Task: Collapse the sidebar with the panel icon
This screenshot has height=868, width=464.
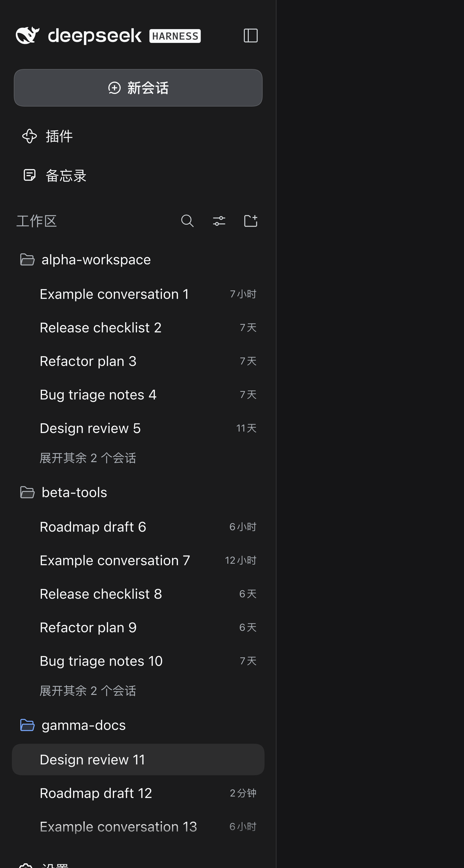Action: click(251, 35)
